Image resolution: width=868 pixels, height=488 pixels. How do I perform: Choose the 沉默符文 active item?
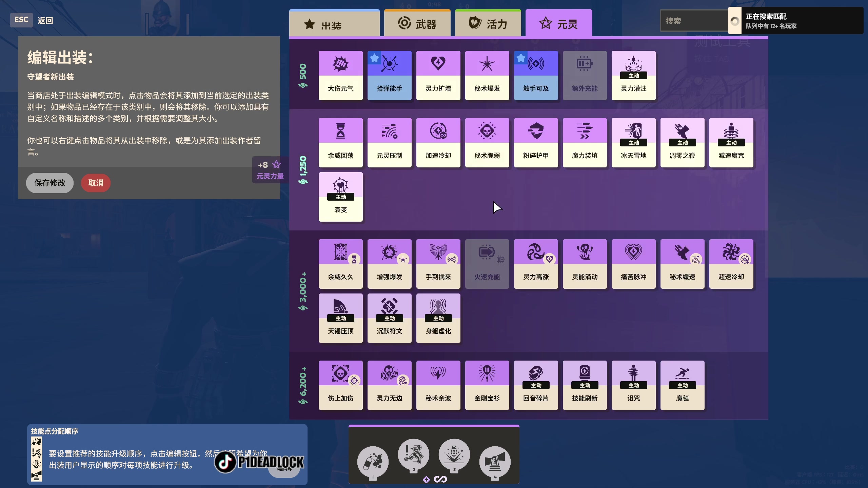389,318
